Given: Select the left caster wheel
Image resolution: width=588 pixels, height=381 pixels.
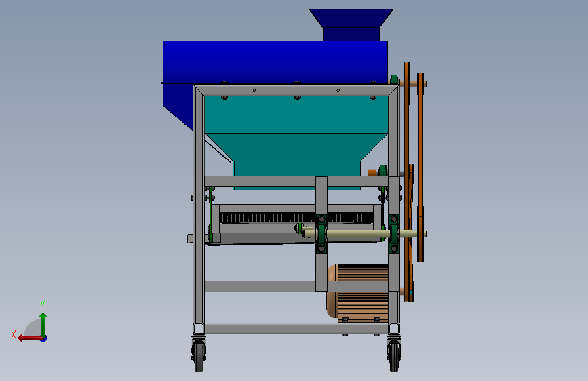Looking at the screenshot, I should 199,355.
